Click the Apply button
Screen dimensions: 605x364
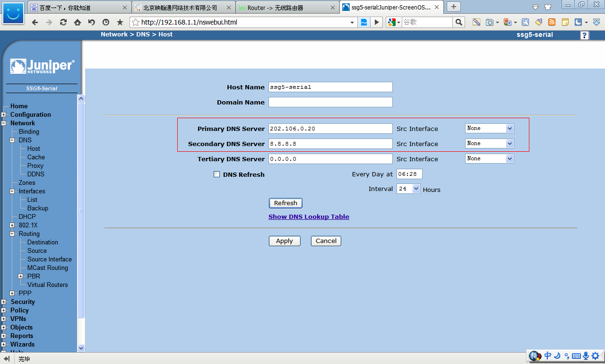click(285, 241)
